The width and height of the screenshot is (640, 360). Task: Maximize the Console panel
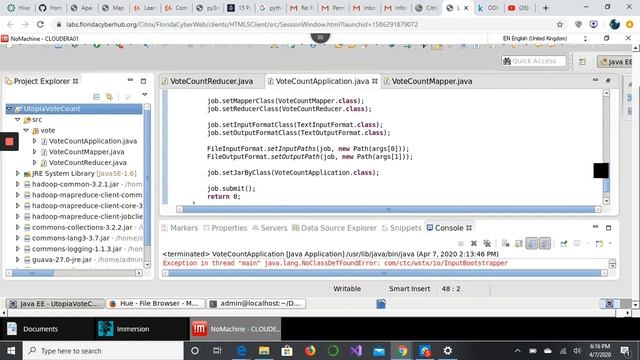pyautogui.click(x=608, y=227)
